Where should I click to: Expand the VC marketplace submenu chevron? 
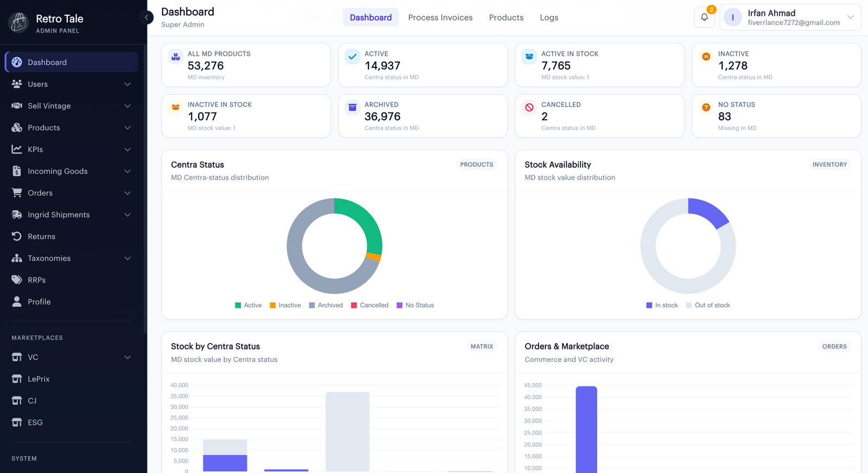point(127,357)
